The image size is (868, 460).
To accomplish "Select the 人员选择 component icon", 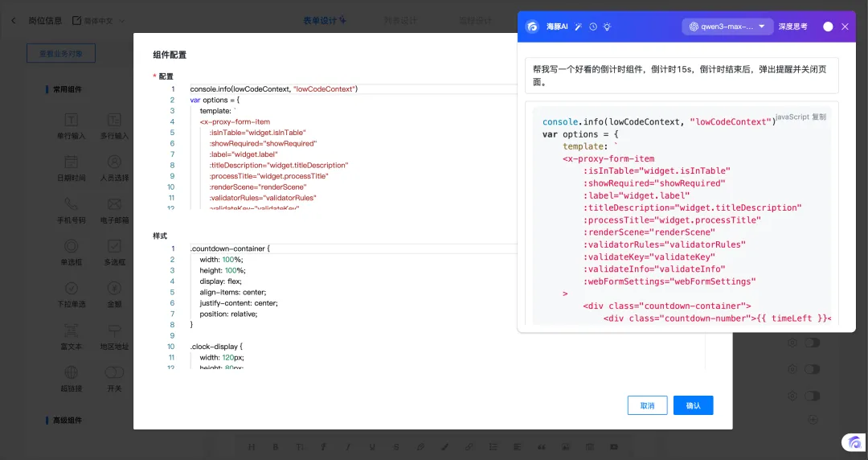I will pyautogui.click(x=114, y=162).
